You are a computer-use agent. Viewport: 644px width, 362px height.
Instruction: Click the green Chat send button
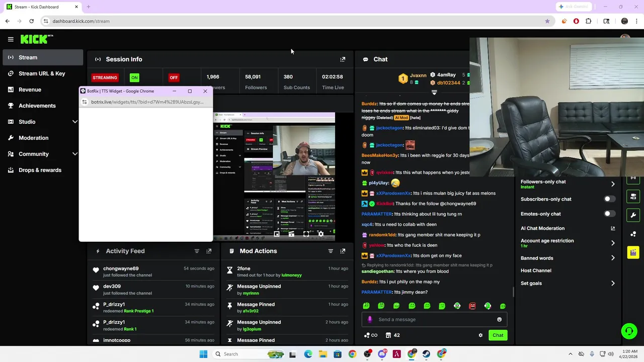pyautogui.click(x=498, y=335)
